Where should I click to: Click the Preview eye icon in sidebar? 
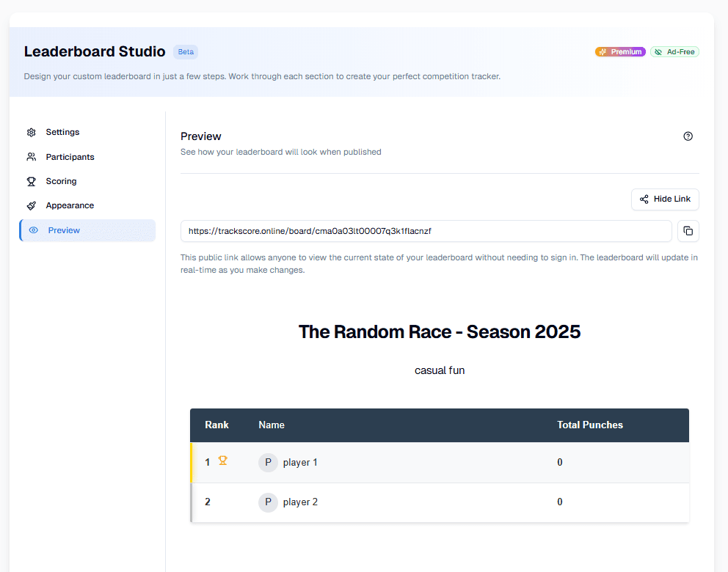(x=34, y=230)
